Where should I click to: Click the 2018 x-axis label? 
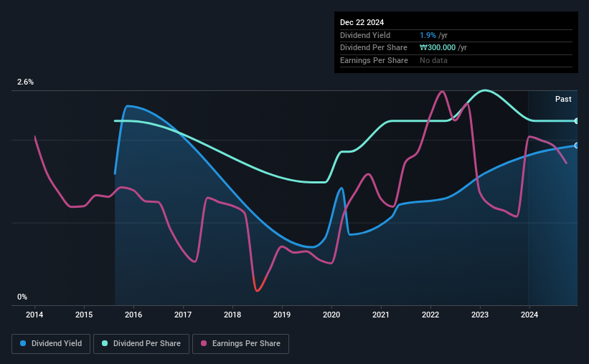coord(232,315)
